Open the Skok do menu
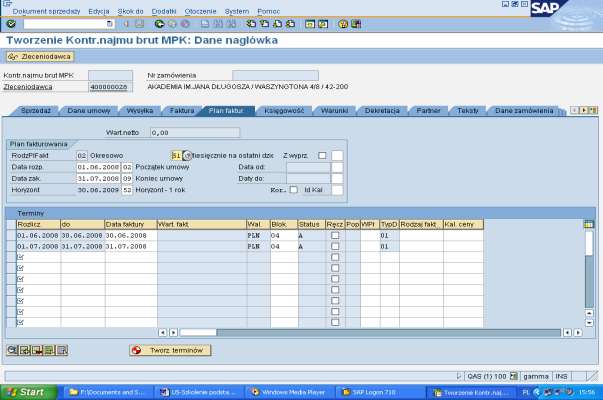This screenshot has height=400, width=603. [130, 11]
